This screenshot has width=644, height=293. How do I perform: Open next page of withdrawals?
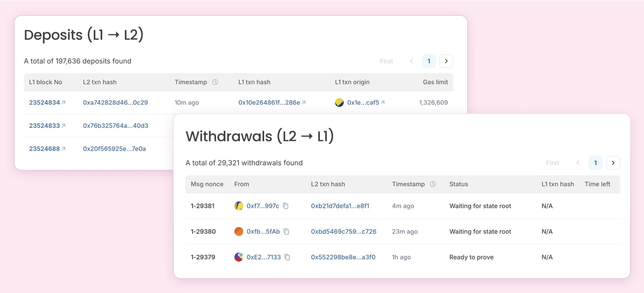[613, 163]
